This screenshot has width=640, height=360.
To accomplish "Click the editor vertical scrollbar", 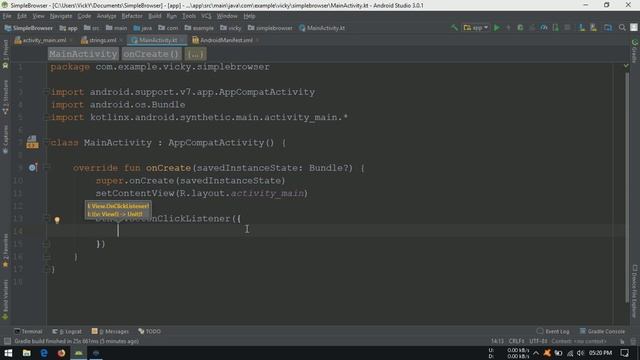I will point(627,188).
